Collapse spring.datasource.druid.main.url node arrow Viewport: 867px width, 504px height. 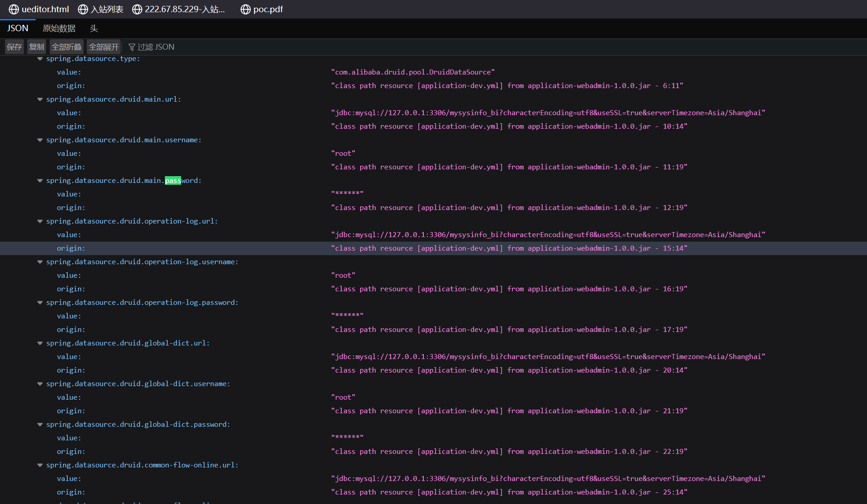click(x=40, y=99)
